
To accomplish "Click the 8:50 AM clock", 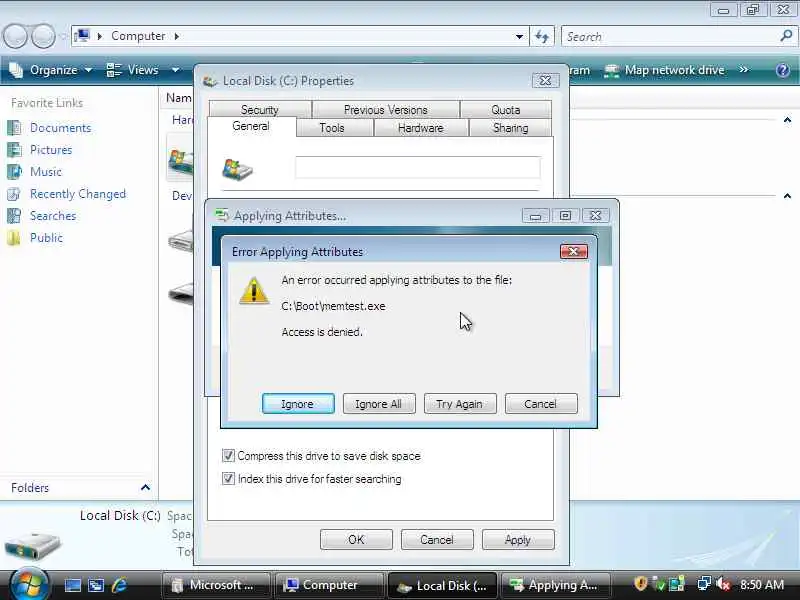I will pyautogui.click(x=762, y=585).
